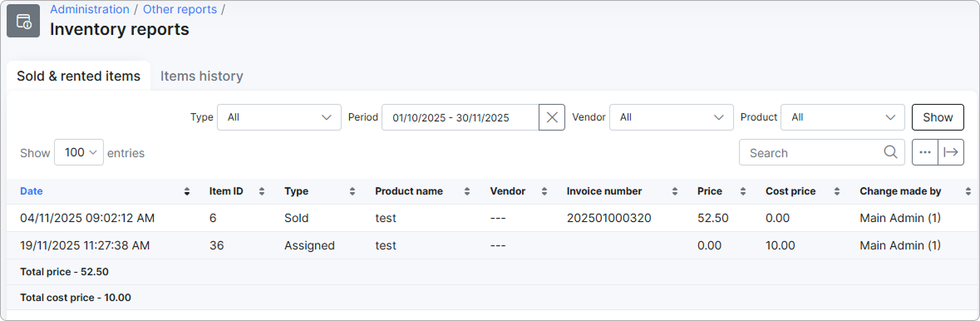Click invoice number 202501000320

[609, 219]
